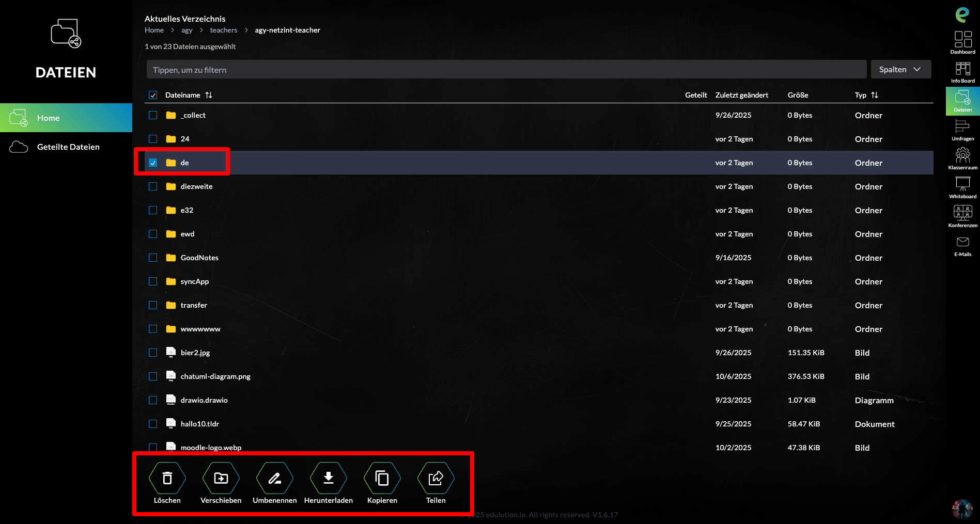Click the Kopieren copy icon

pyautogui.click(x=382, y=479)
